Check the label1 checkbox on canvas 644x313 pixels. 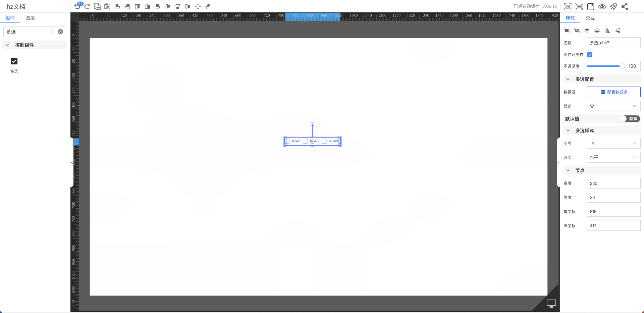point(287,141)
